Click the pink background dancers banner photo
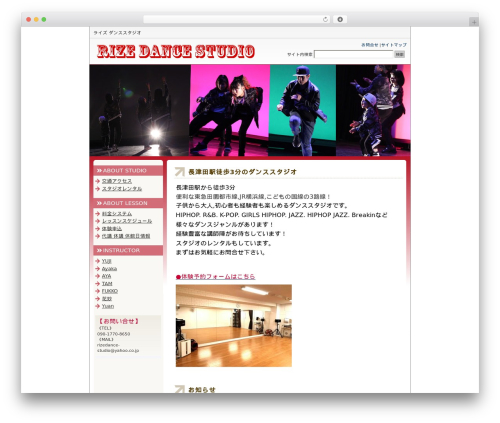 (230, 110)
